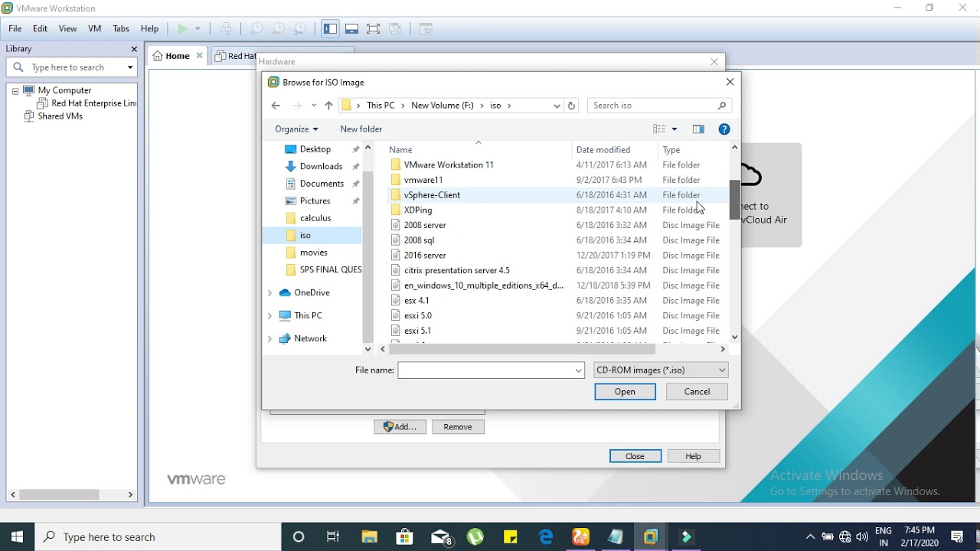Open Edge browser from taskbar
This screenshot has height=551, width=980.
546,537
